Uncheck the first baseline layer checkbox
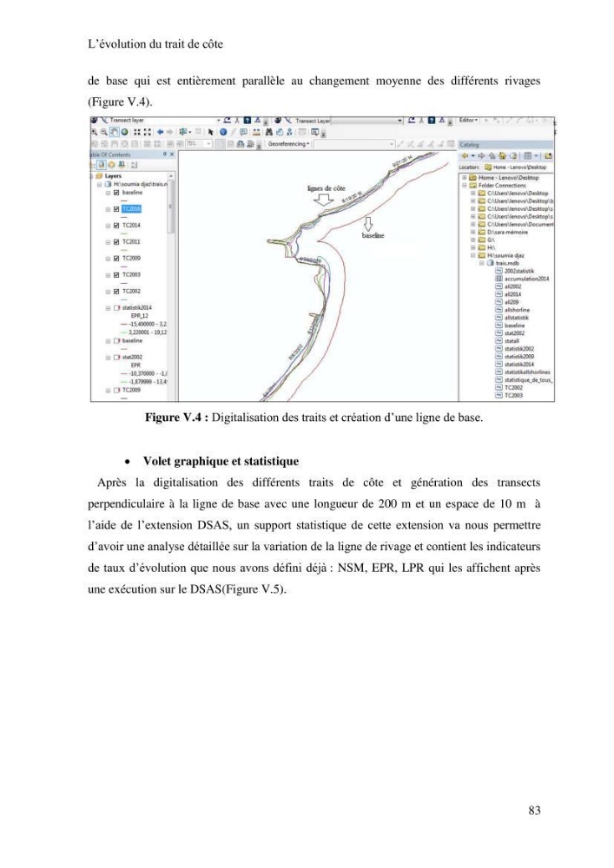 (116, 193)
